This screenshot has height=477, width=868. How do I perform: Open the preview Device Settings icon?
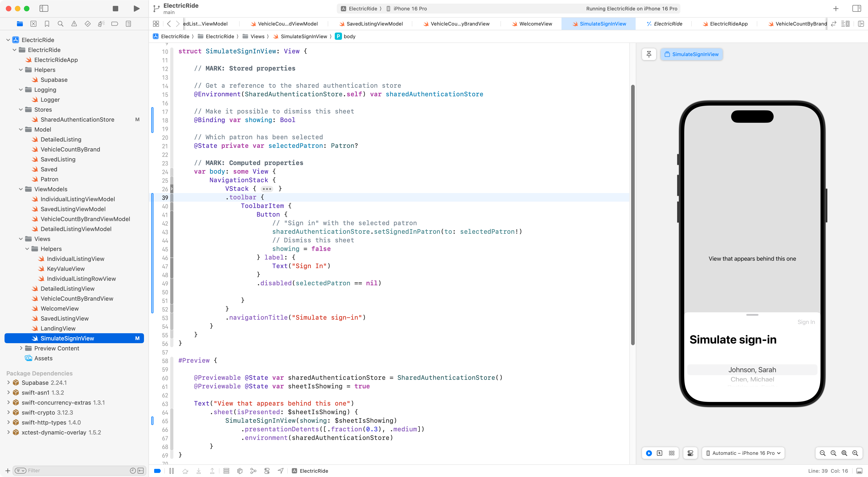click(x=690, y=453)
